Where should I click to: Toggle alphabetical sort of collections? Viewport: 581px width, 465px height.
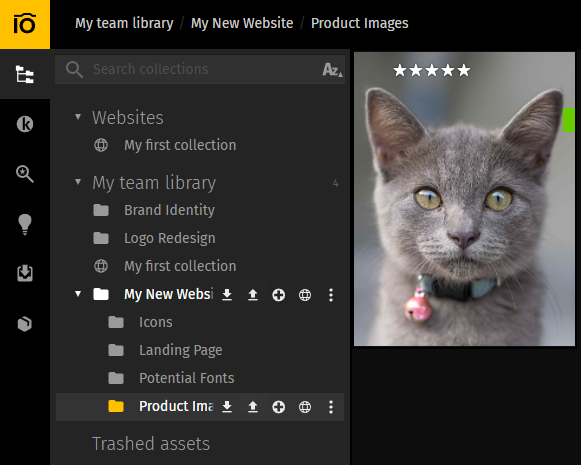click(x=332, y=70)
